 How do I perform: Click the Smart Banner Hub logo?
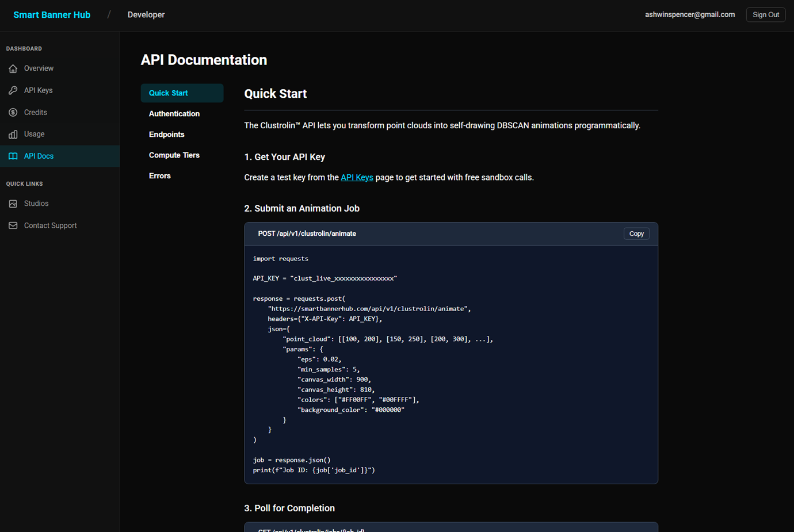click(x=52, y=15)
